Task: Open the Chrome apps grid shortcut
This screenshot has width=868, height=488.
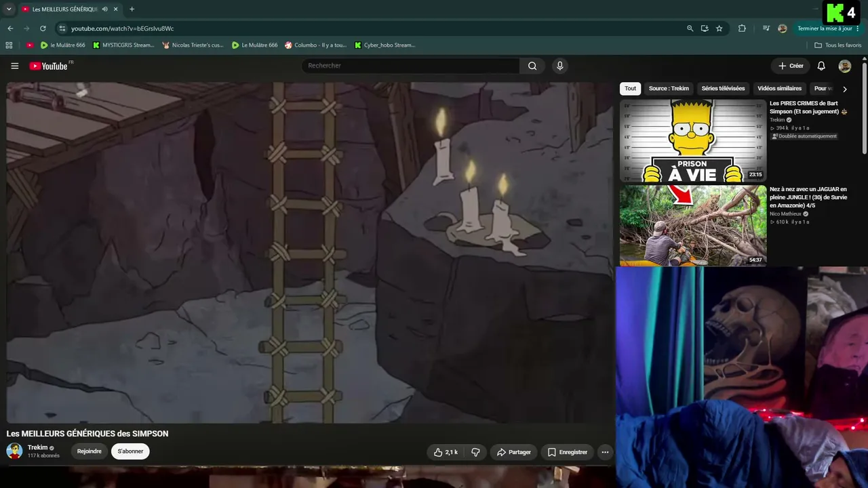Action: click(9, 45)
